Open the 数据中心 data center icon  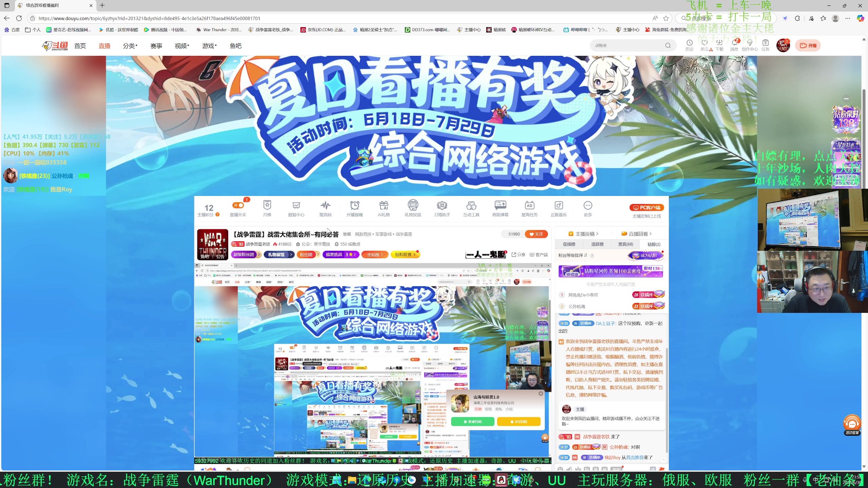tap(296, 208)
